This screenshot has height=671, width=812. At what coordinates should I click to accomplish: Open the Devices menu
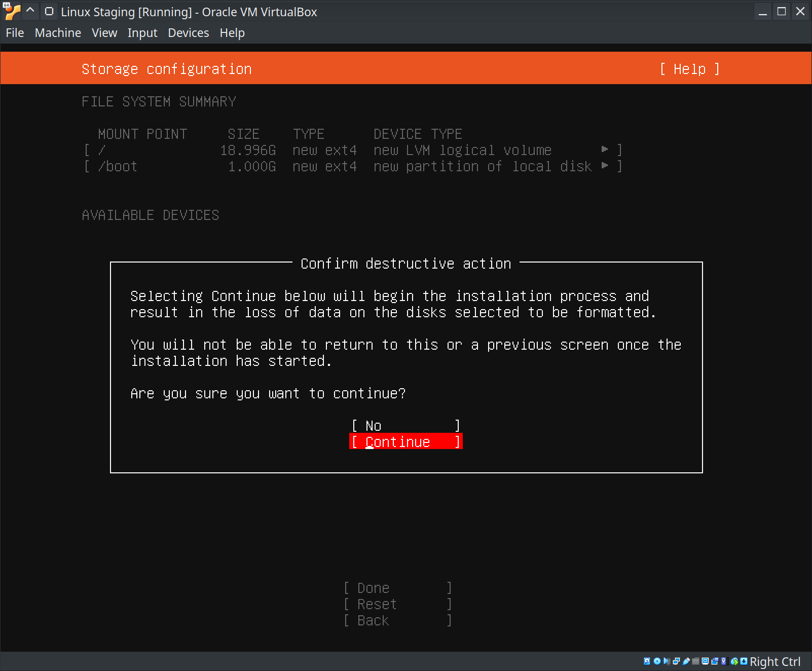[x=188, y=33]
